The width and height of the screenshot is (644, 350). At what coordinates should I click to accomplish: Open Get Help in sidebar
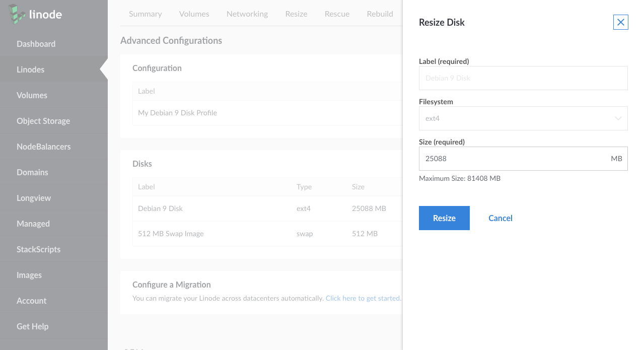coord(32,326)
